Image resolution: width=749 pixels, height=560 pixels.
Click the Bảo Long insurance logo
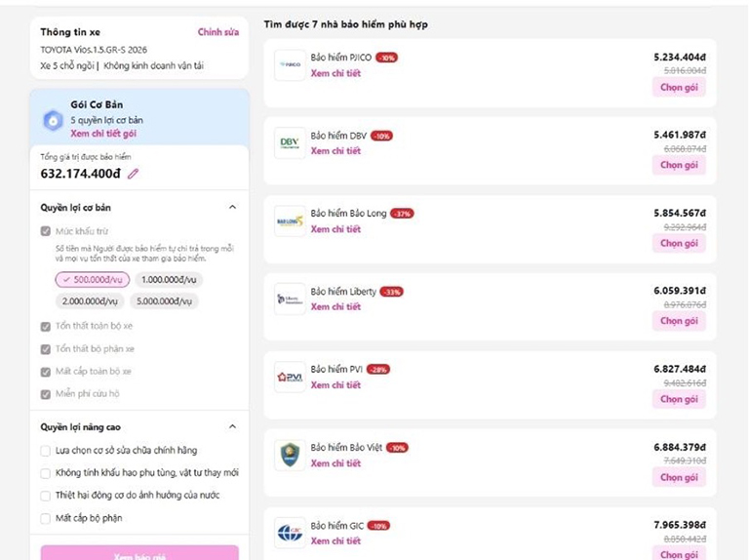coord(290,220)
